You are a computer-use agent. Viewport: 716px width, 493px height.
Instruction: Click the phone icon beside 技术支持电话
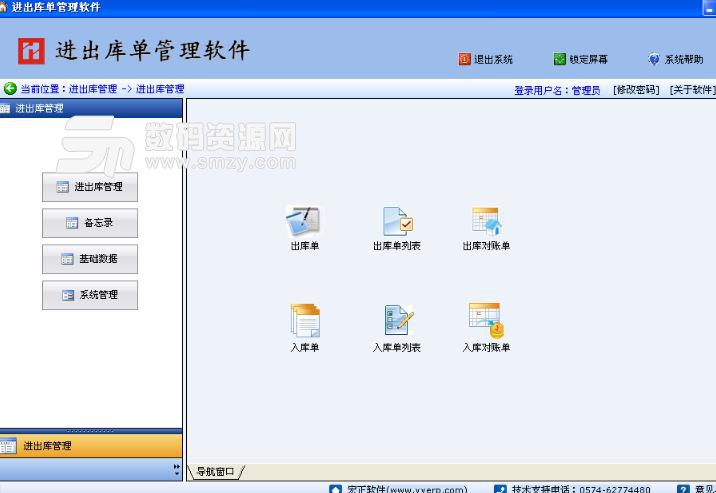(x=500, y=489)
